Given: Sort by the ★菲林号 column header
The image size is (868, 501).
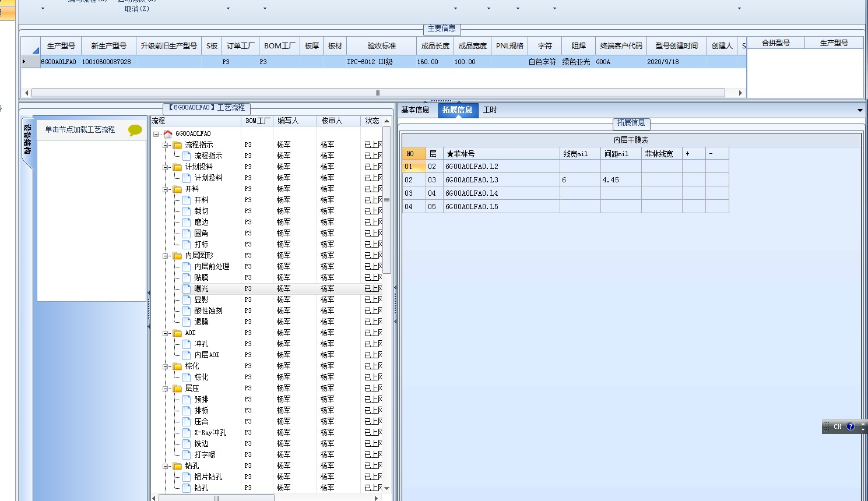Looking at the screenshot, I should [x=501, y=154].
